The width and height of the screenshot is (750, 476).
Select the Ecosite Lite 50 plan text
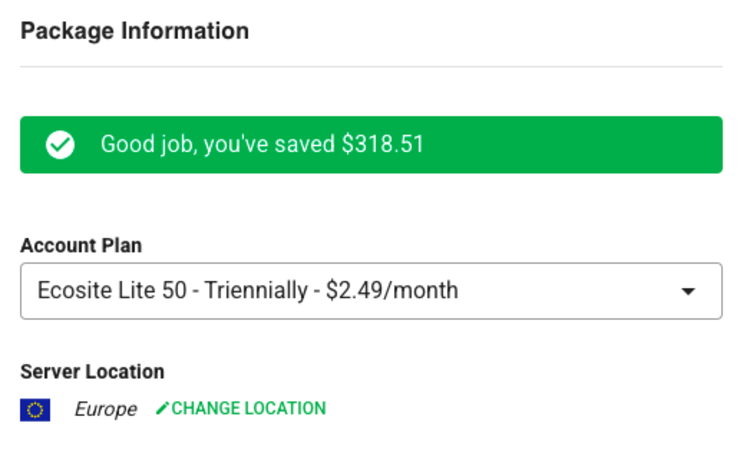[x=116, y=291]
